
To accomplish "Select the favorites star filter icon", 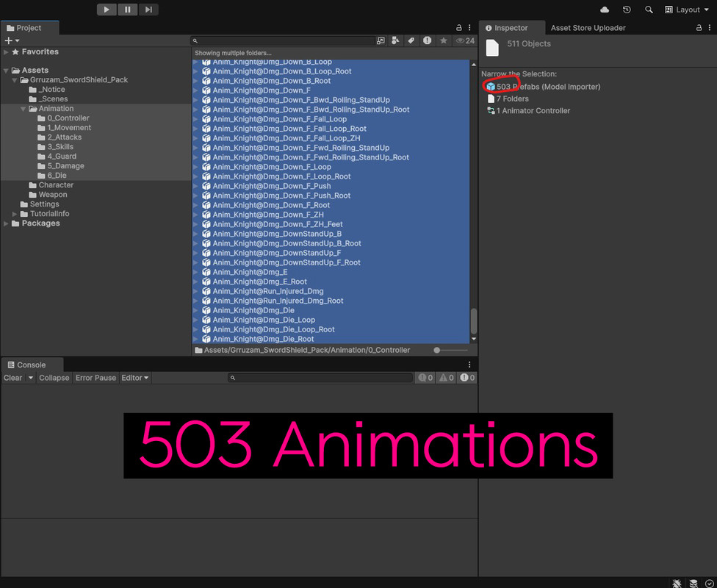I will click(x=443, y=41).
